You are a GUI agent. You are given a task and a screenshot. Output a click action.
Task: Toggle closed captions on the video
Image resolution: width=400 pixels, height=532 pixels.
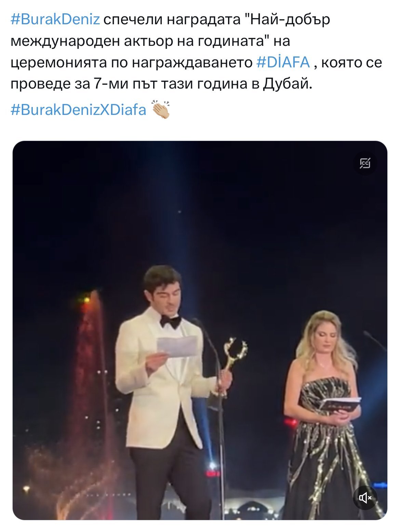point(365,163)
